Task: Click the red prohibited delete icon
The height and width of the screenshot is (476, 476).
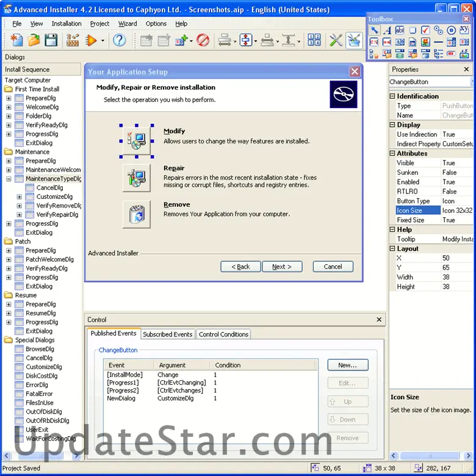Action: pyautogui.click(x=203, y=40)
